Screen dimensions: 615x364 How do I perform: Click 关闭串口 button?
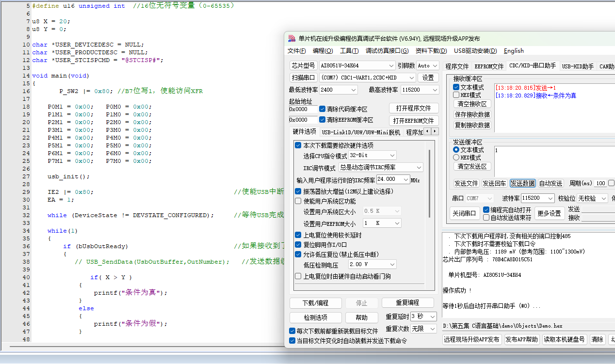465,213
